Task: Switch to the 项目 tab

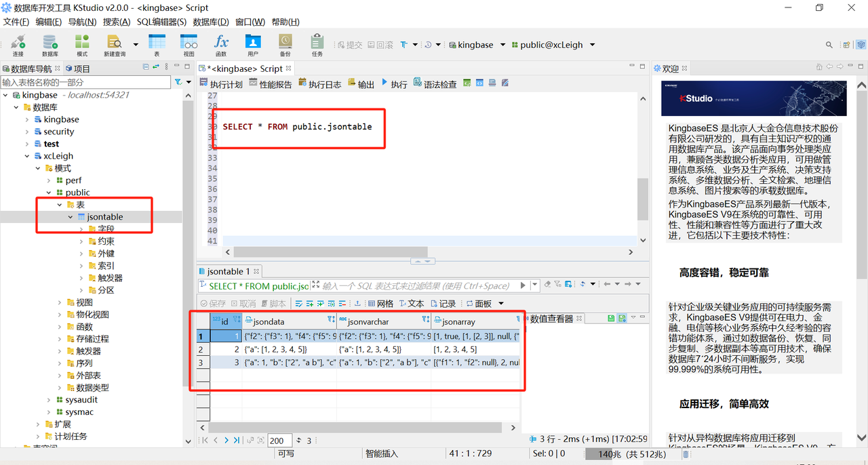Action: tap(77, 68)
